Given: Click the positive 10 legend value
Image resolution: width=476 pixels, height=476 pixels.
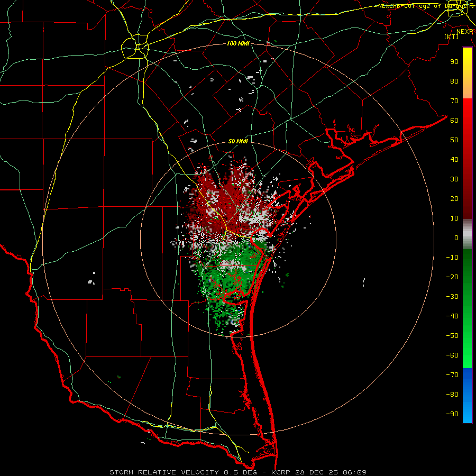Looking at the screenshot, I should (x=454, y=218).
